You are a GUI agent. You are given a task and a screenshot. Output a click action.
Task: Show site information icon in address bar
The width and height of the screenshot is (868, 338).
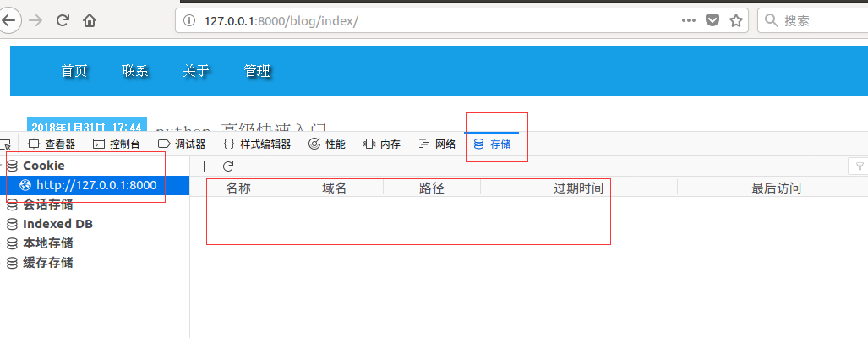(188, 20)
